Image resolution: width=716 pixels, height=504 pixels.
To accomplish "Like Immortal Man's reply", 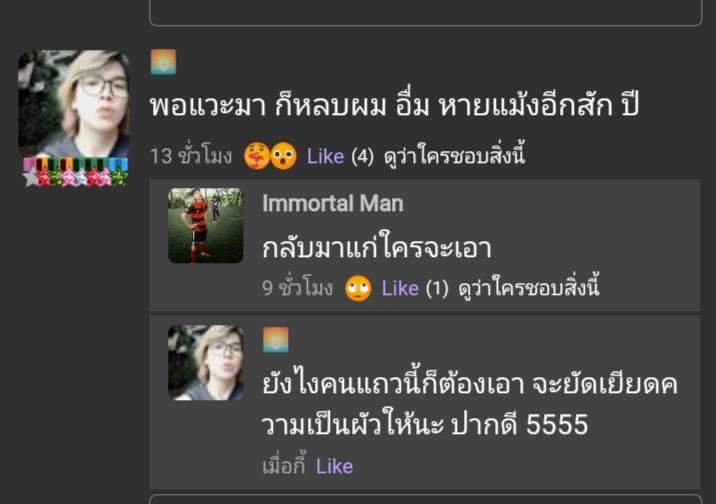I will coord(400,289).
